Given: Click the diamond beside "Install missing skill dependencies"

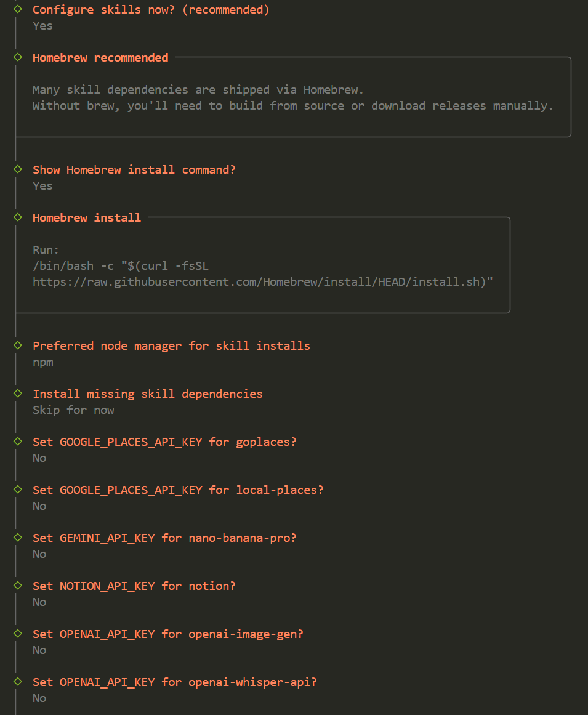Looking at the screenshot, I should (18, 394).
